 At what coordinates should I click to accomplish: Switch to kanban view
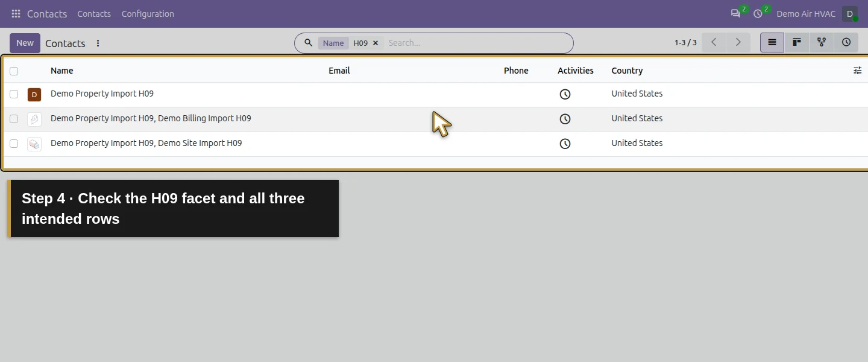(x=797, y=42)
